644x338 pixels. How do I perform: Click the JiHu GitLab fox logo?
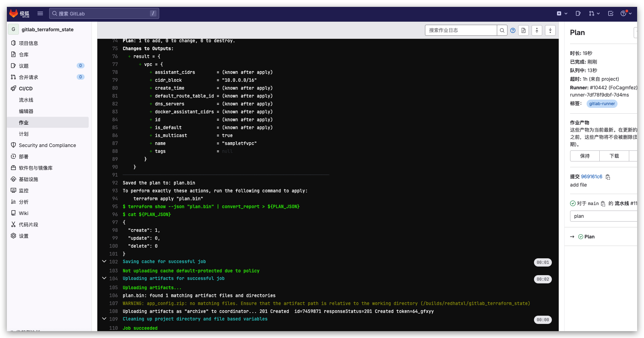click(14, 13)
